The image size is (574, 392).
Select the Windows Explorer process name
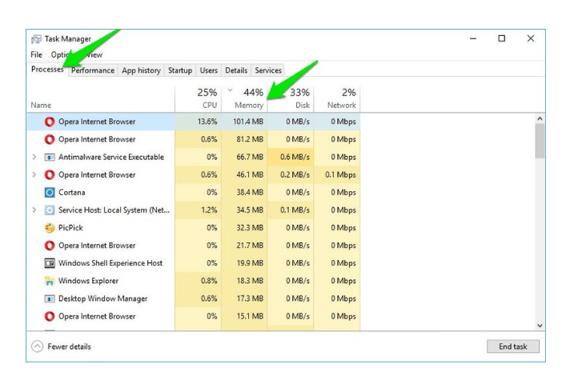pyautogui.click(x=88, y=281)
